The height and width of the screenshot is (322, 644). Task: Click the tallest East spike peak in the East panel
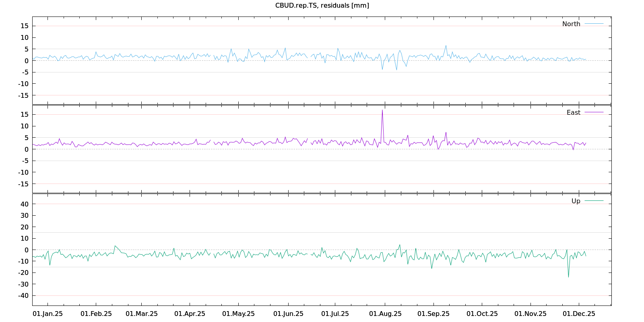coord(382,110)
